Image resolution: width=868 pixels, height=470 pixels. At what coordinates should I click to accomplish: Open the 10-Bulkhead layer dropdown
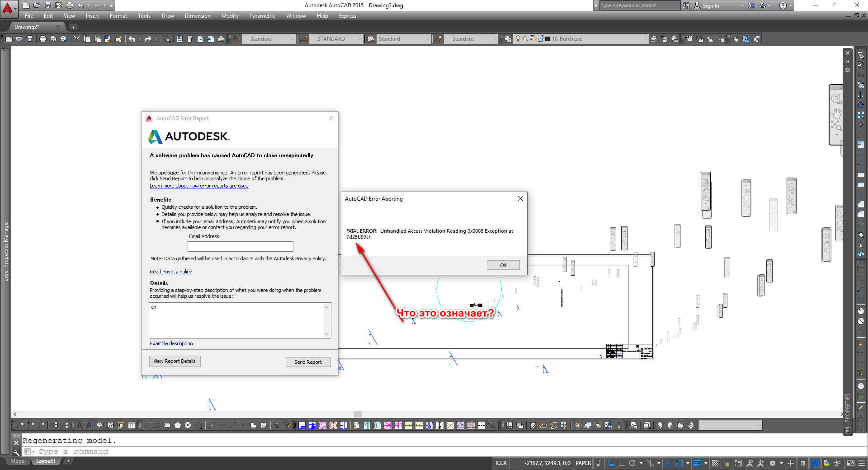coord(581,39)
